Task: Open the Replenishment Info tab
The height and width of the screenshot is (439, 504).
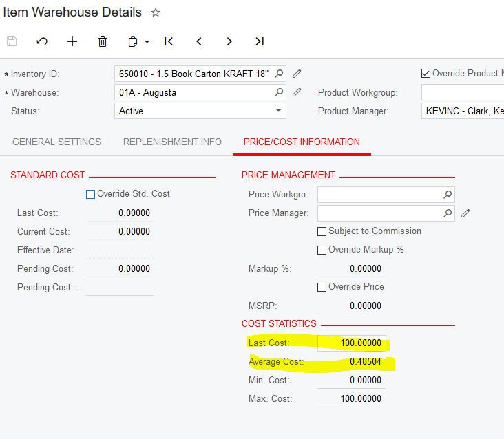Action: (x=172, y=142)
